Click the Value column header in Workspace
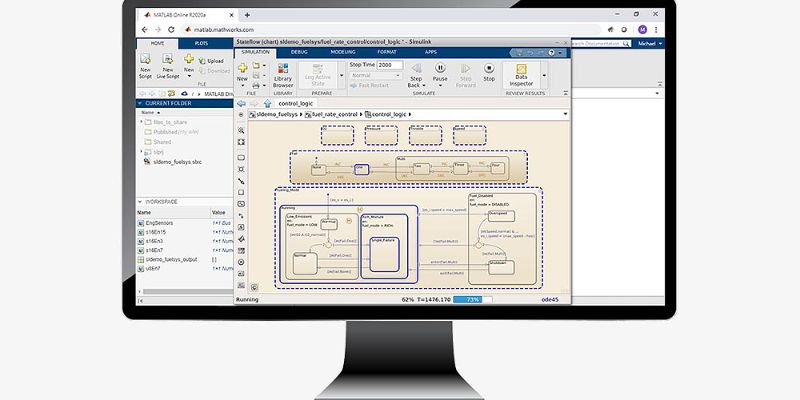The image size is (800, 400). (218, 212)
